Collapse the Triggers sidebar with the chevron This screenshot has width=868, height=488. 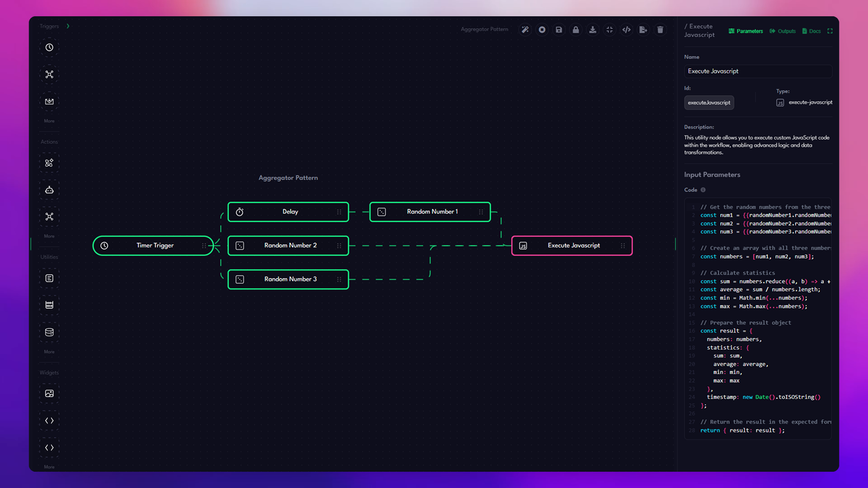click(x=68, y=26)
